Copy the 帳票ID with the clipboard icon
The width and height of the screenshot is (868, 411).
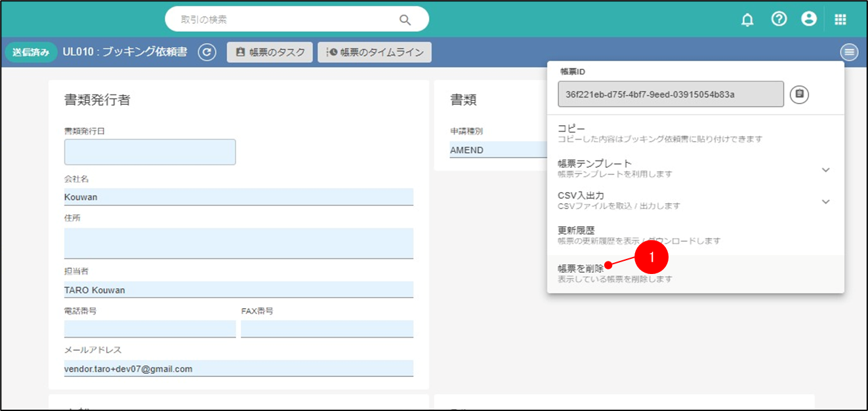tap(799, 94)
